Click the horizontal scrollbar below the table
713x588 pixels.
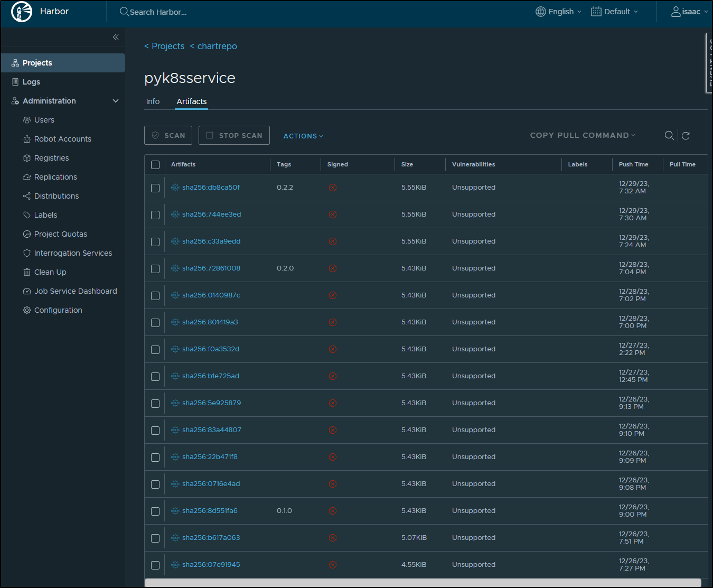click(423, 583)
